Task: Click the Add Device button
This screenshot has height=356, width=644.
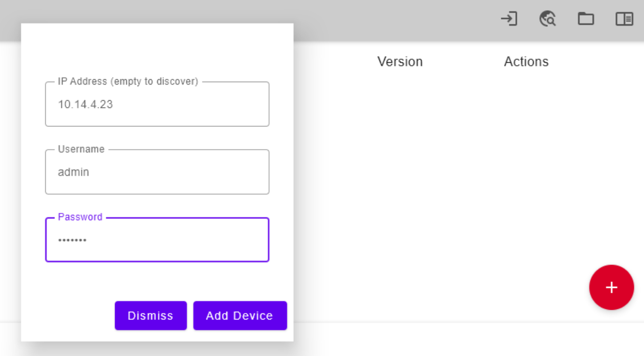Action: point(240,315)
